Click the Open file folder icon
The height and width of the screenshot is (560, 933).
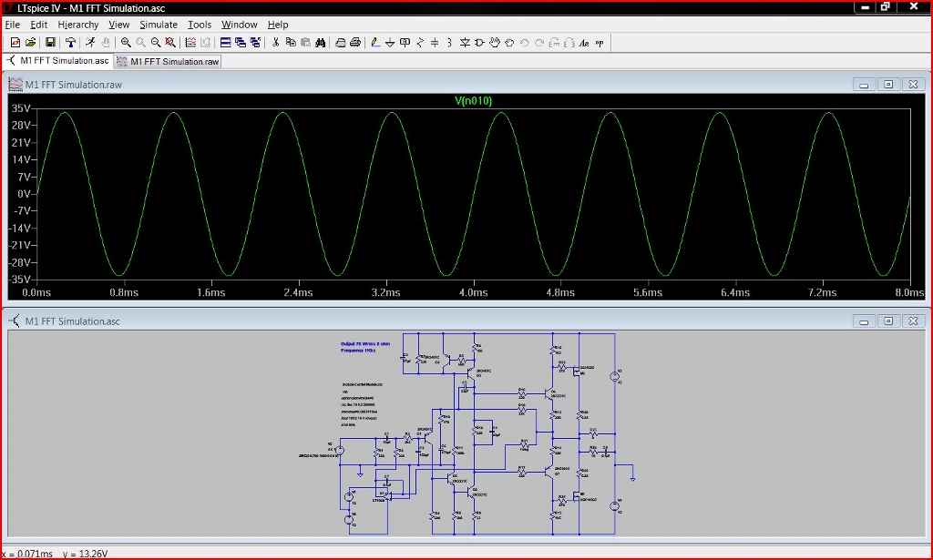coord(30,42)
